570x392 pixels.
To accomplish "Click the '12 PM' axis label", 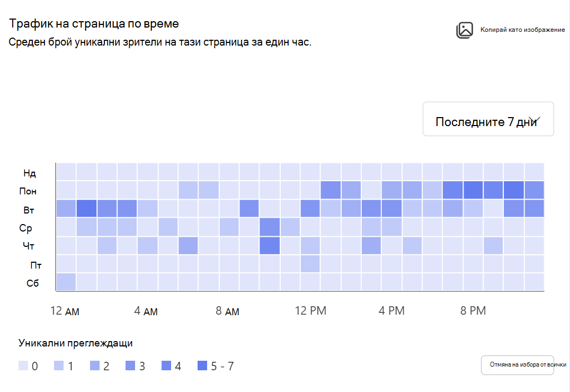I will [x=310, y=310].
